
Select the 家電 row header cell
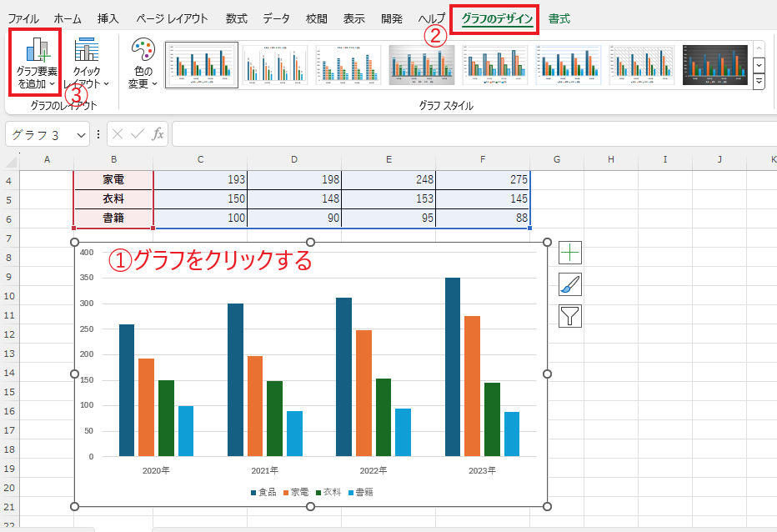point(113,179)
